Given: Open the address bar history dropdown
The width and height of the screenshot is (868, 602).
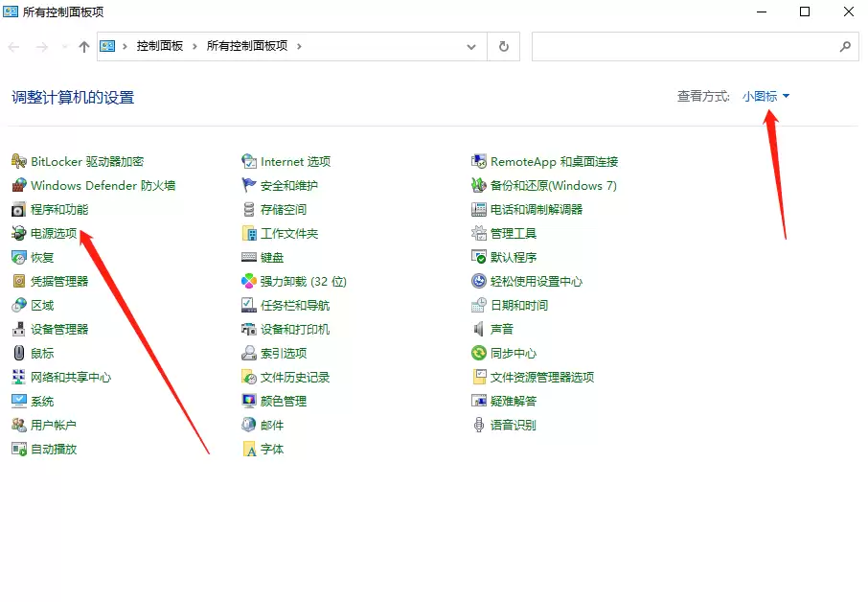Looking at the screenshot, I should pyautogui.click(x=470, y=46).
